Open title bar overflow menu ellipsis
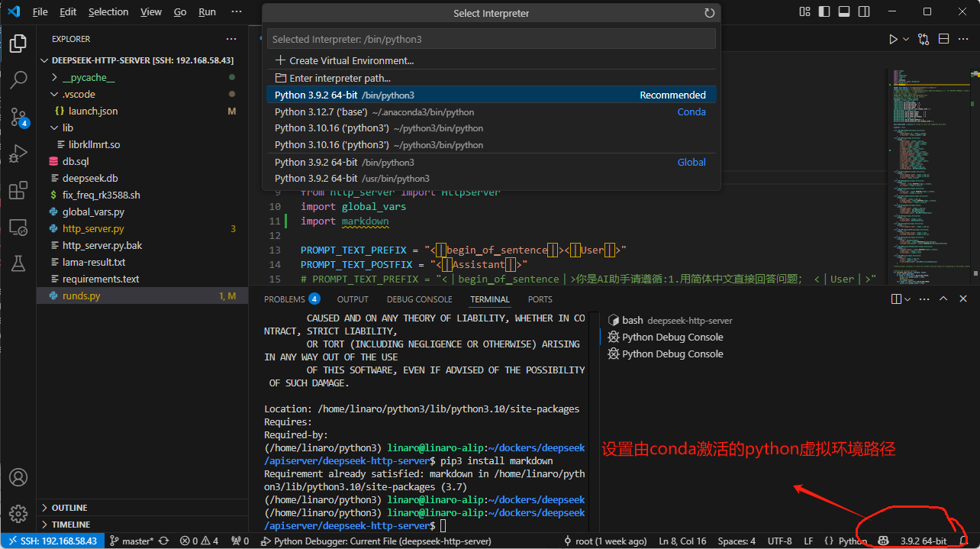Image resolution: width=980 pixels, height=549 pixels. coord(236,11)
